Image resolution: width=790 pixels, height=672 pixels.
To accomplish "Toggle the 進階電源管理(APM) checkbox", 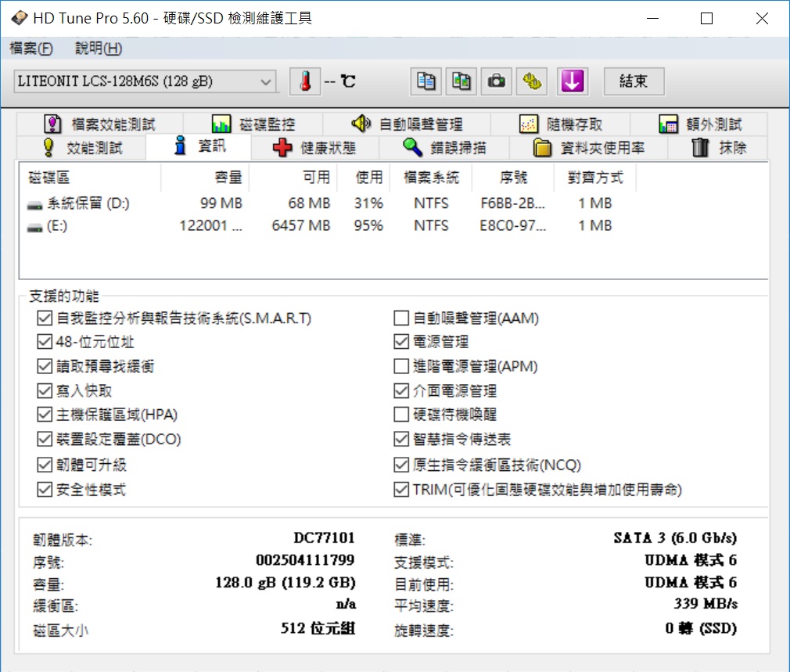I will tap(401, 366).
